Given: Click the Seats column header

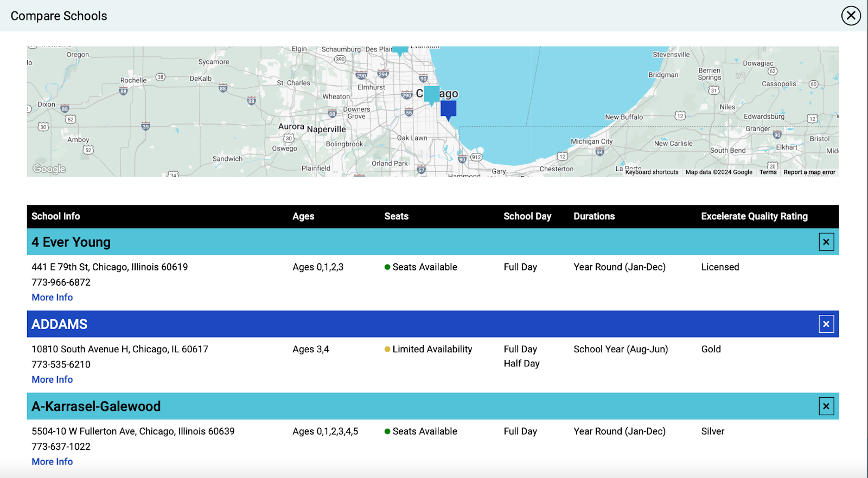Looking at the screenshot, I should (x=396, y=216).
